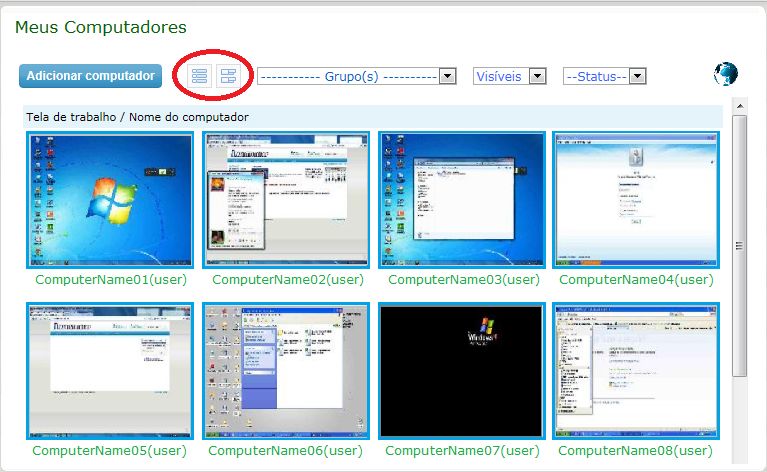Viewport: 767px width, 472px height.
Task: Click the Adicionar computador button
Action: click(90, 76)
